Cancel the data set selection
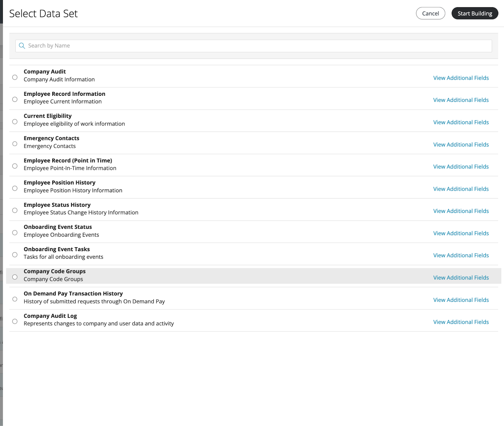Viewport: 504px width, 426px height. [430, 13]
